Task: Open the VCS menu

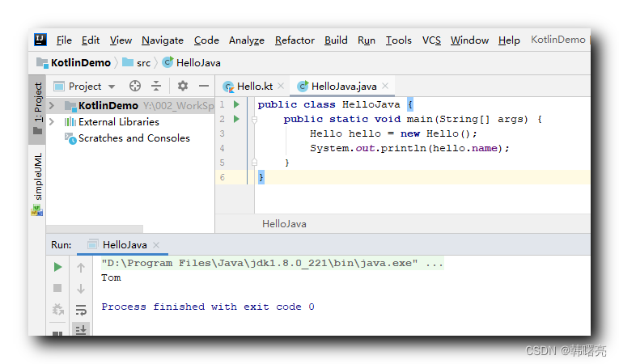Action: [x=431, y=40]
